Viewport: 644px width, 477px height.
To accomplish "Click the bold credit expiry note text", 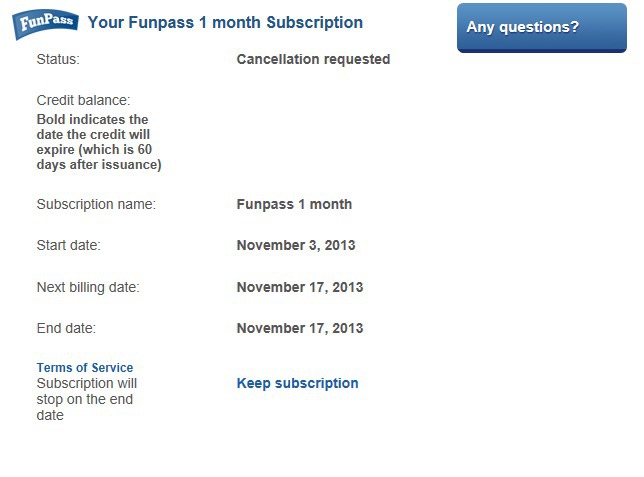I will click(x=99, y=142).
